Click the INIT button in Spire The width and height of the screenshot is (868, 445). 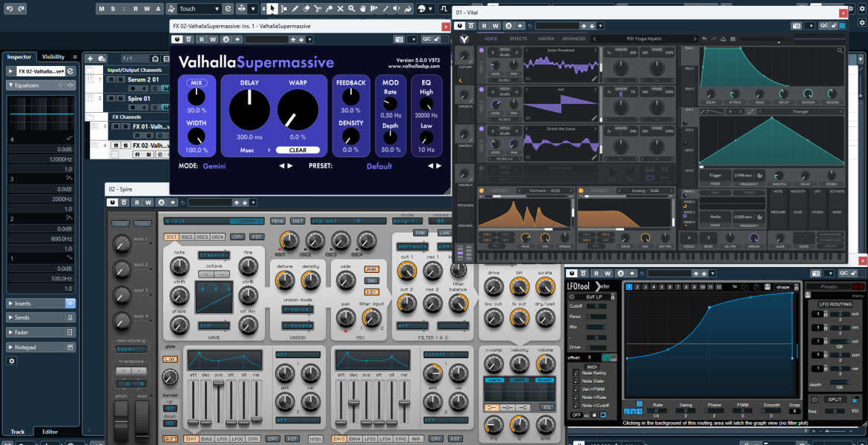click(x=297, y=222)
